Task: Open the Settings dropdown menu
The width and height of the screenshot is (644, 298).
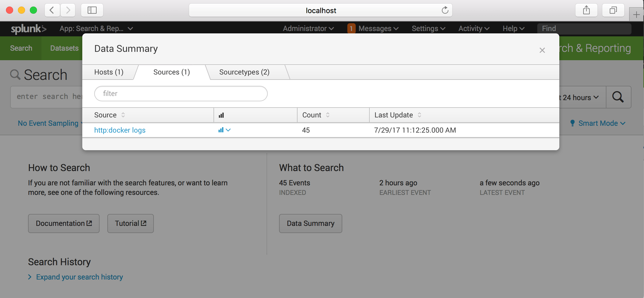Action: click(428, 28)
